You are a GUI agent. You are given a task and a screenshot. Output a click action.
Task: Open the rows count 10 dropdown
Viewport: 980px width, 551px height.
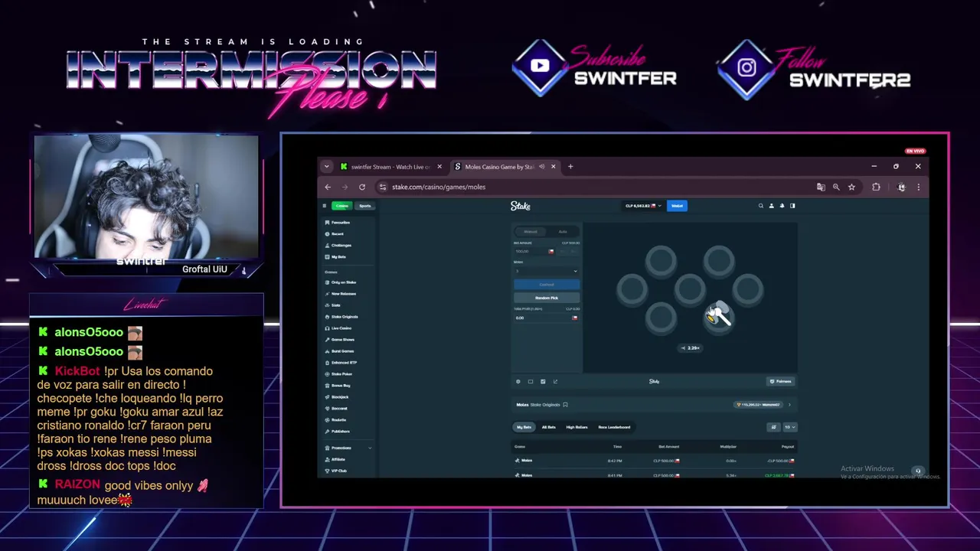coord(789,427)
